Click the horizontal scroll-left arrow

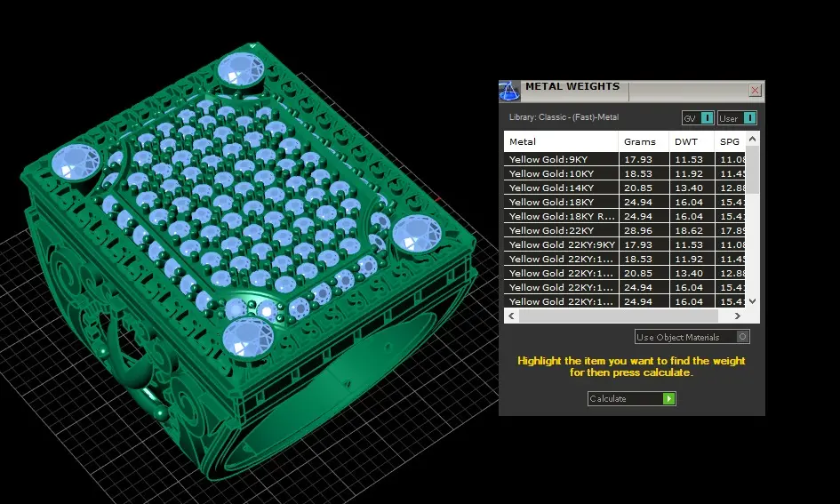click(512, 316)
